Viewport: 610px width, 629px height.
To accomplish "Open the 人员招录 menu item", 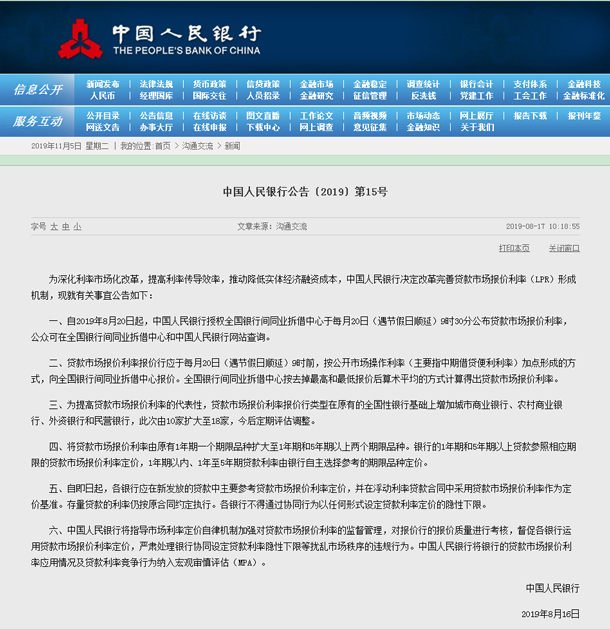I will click(263, 96).
